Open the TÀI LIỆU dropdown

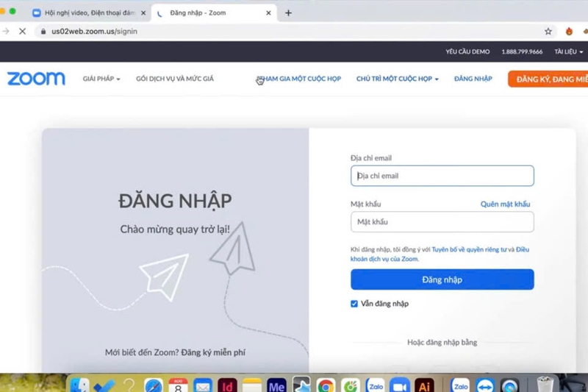(x=568, y=51)
